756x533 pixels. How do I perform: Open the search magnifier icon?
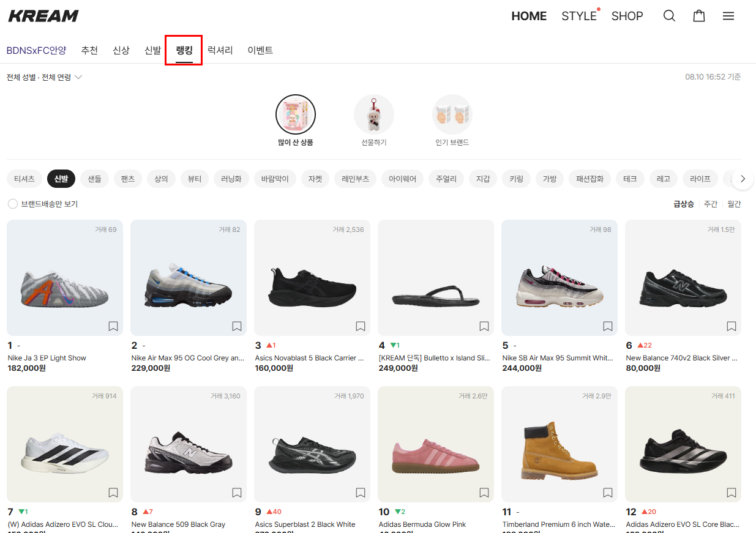tap(669, 16)
